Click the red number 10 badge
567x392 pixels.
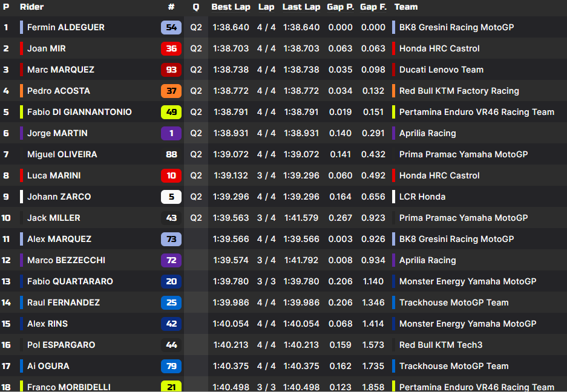point(171,175)
